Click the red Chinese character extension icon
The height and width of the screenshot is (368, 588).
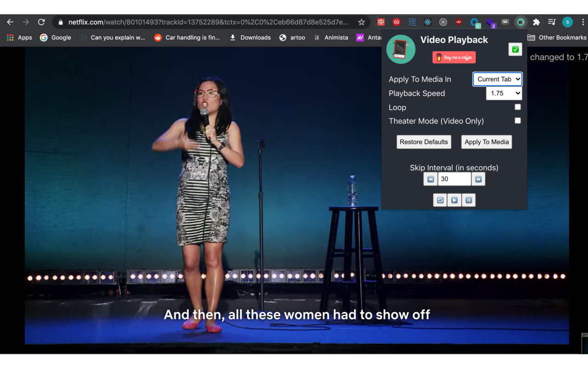click(381, 22)
